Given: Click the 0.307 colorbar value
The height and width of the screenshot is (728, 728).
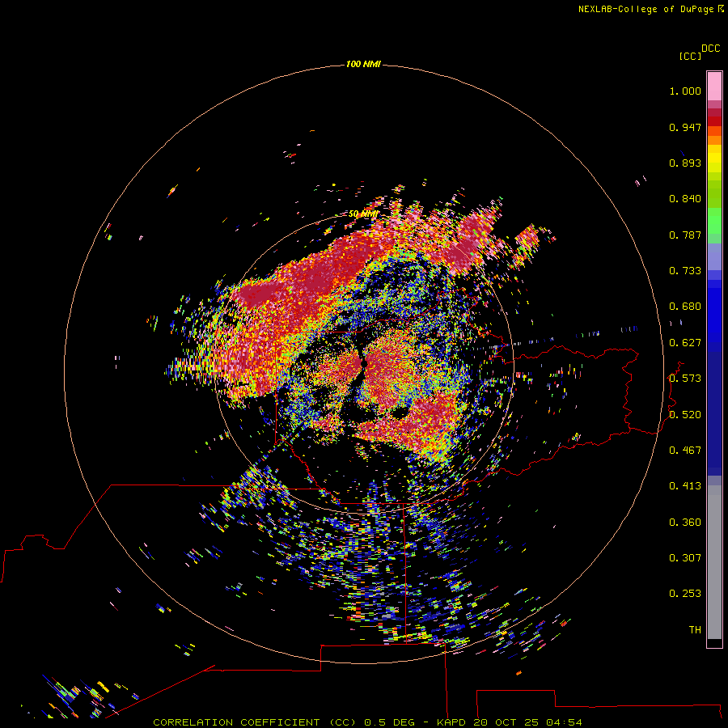Looking at the screenshot, I should pos(685,558).
